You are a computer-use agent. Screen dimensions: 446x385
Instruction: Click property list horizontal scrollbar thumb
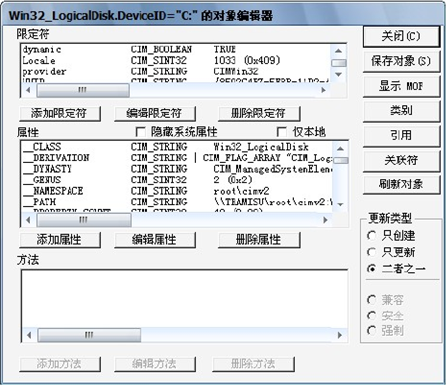84,220
